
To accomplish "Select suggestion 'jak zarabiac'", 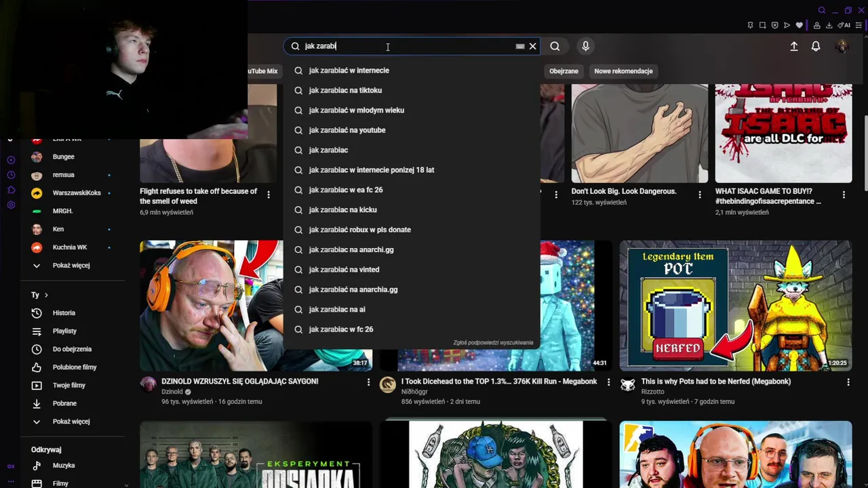I will [412, 150].
